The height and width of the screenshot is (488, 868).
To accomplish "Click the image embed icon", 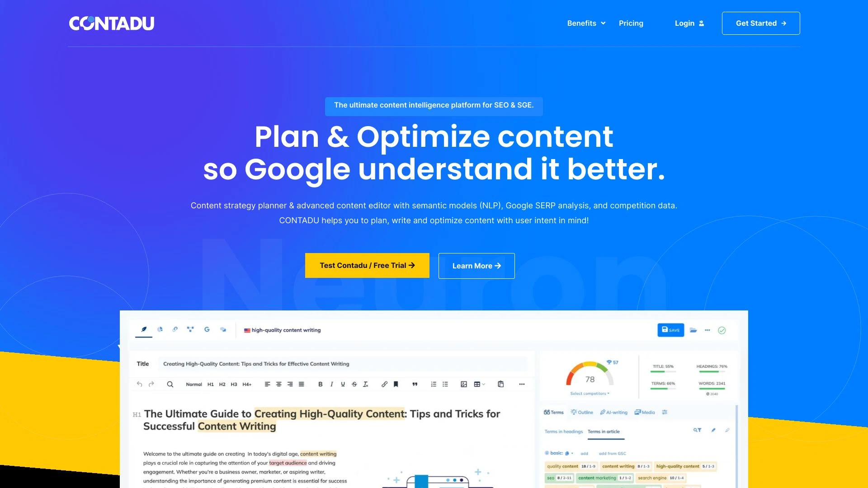I will click(464, 385).
